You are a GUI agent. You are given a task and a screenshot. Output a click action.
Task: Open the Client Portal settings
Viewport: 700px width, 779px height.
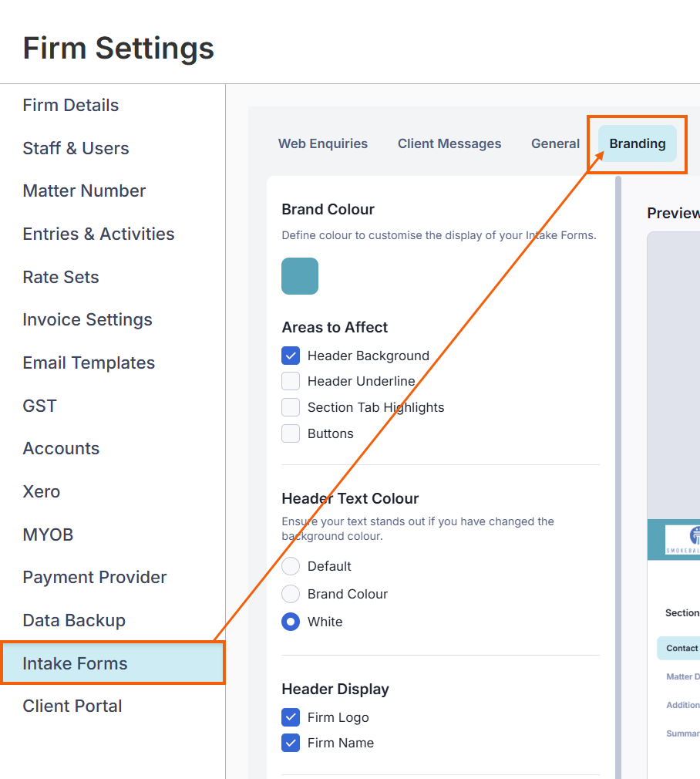point(72,706)
